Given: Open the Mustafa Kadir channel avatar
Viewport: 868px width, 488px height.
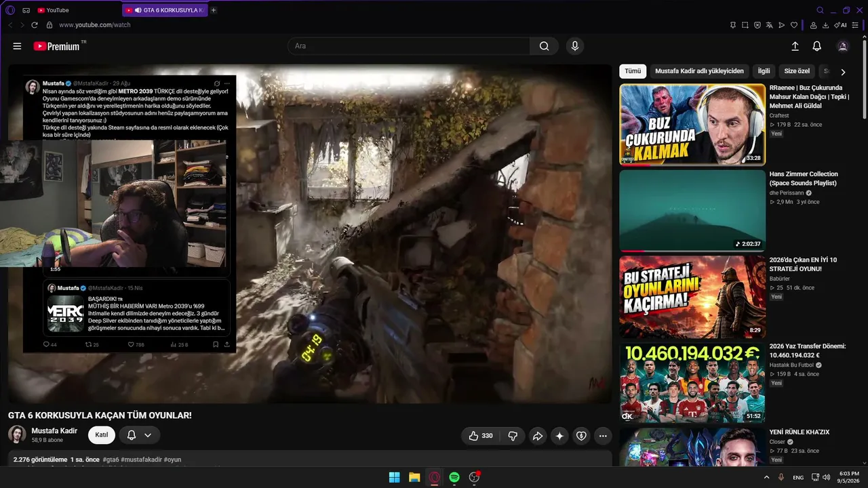Looking at the screenshot, I should pyautogui.click(x=17, y=434).
